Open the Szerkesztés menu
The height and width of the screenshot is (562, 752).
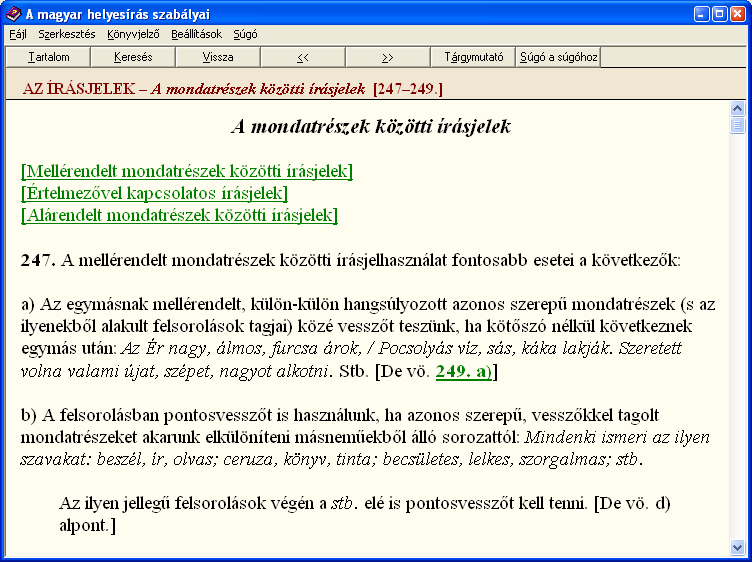point(67,34)
